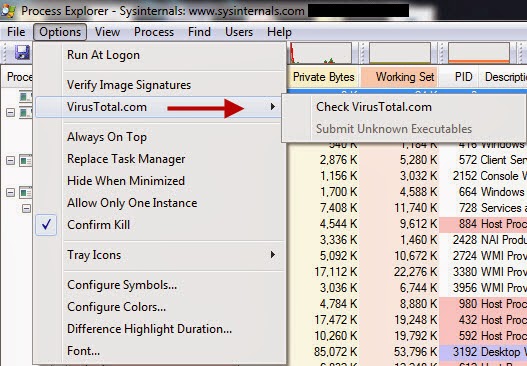Screen dimensions: 527x366
Task: Select Check VirusTotal.com
Action: [404, 107]
